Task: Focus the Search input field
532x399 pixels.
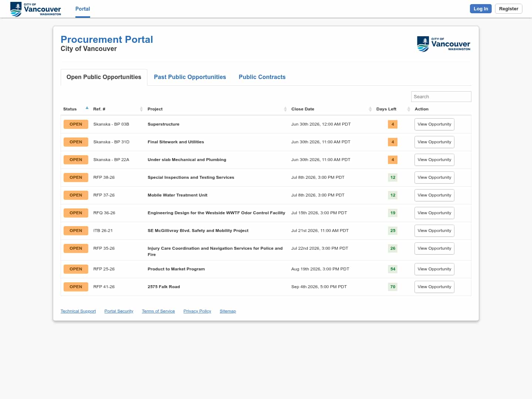Action: (441, 96)
